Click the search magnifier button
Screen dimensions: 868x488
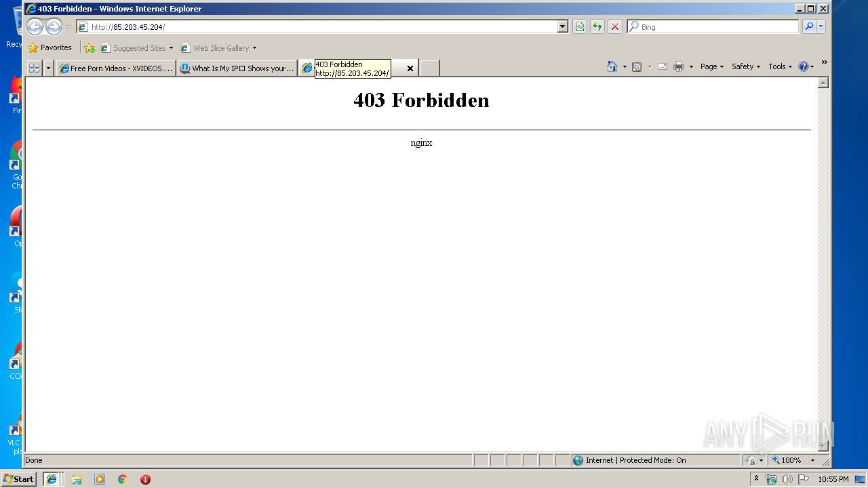(x=808, y=27)
